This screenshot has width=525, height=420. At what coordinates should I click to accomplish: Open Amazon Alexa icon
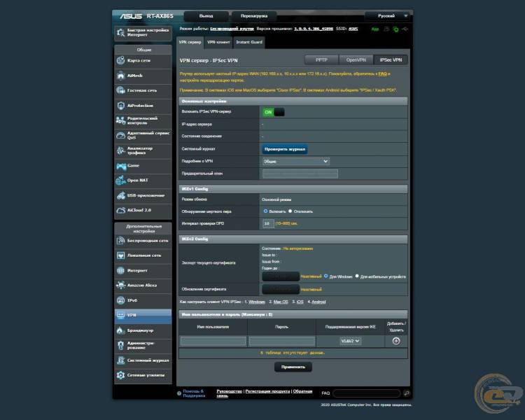[120, 286]
